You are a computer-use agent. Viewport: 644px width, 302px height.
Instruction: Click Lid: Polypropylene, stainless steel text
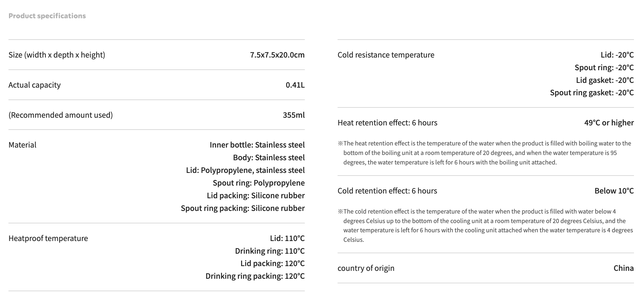(x=245, y=170)
